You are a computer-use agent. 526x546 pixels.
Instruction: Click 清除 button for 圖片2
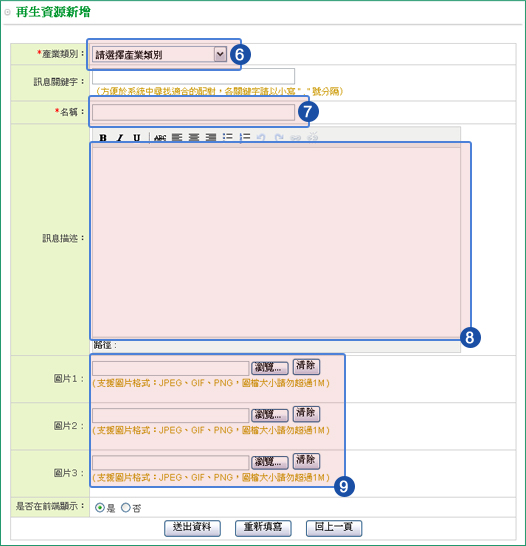pos(306,414)
